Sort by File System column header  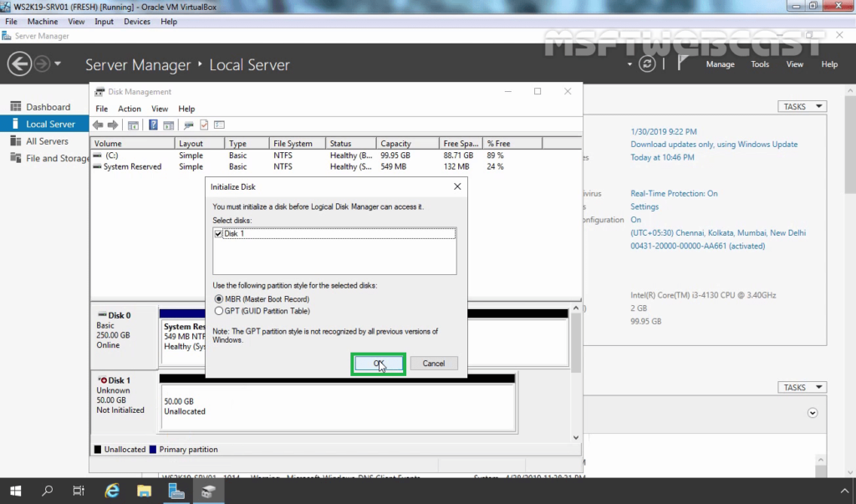click(x=297, y=143)
